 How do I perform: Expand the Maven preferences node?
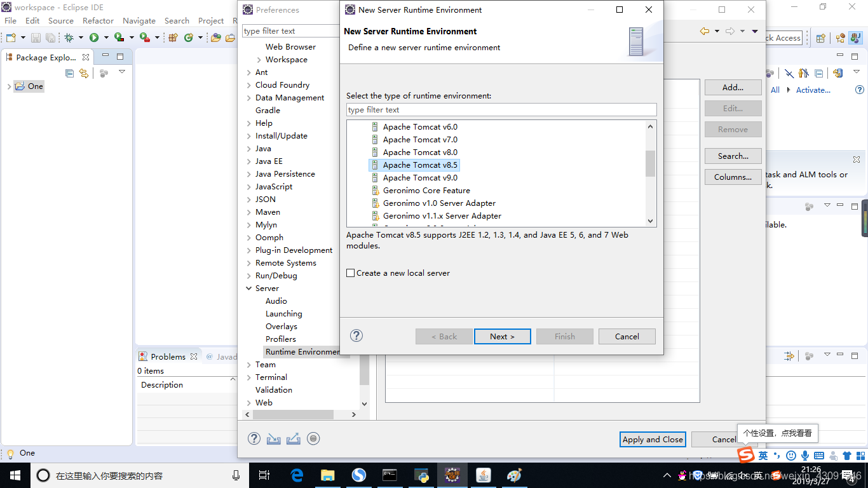tap(249, 212)
